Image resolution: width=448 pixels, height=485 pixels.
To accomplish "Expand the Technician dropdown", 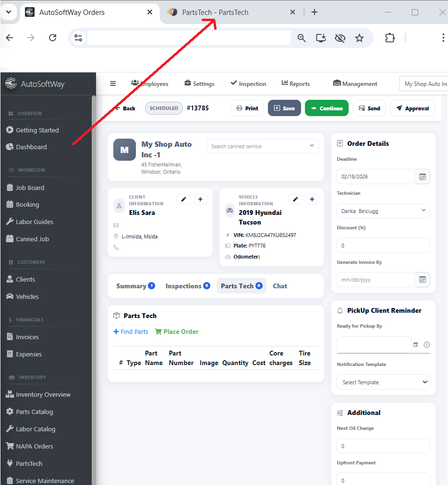I will click(383, 211).
